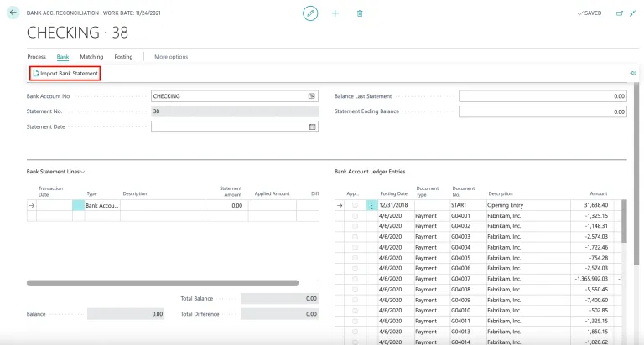Click the pin action bar icon
The width and height of the screenshot is (644, 345).
click(x=633, y=73)
